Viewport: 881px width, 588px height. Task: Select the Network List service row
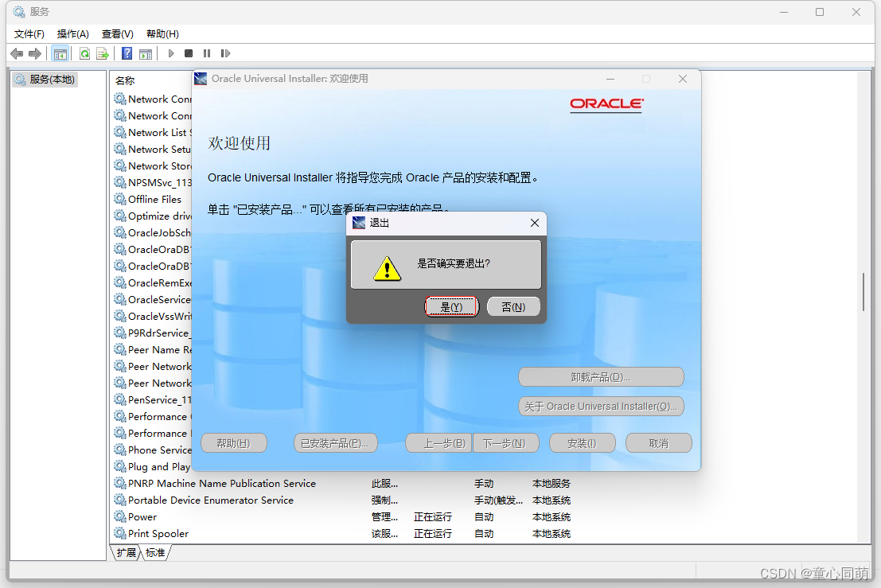point(152,133)
